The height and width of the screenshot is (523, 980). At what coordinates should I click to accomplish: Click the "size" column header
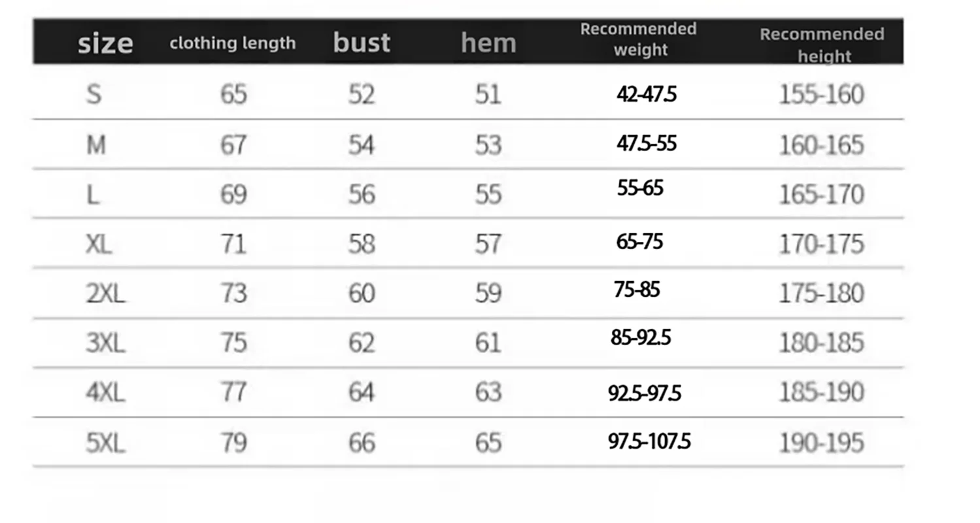click(105, 43)
